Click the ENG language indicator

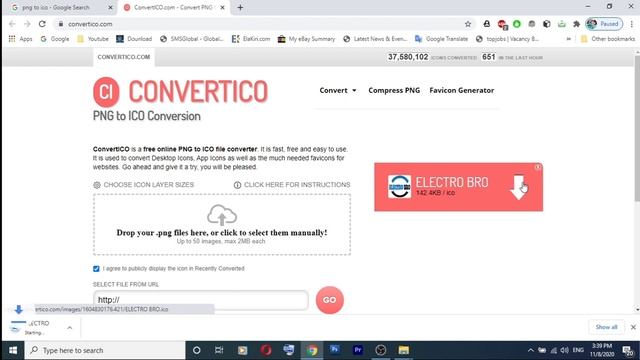click(x=578, y=350)
